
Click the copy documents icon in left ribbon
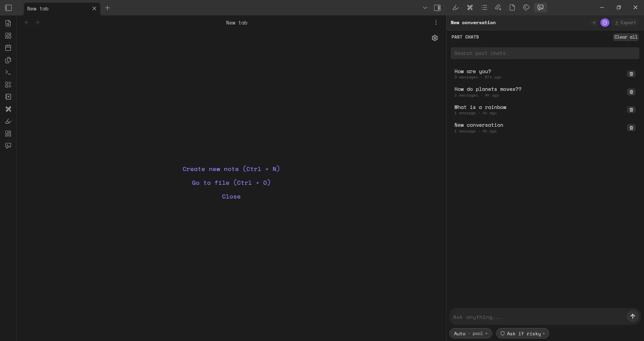8,60
